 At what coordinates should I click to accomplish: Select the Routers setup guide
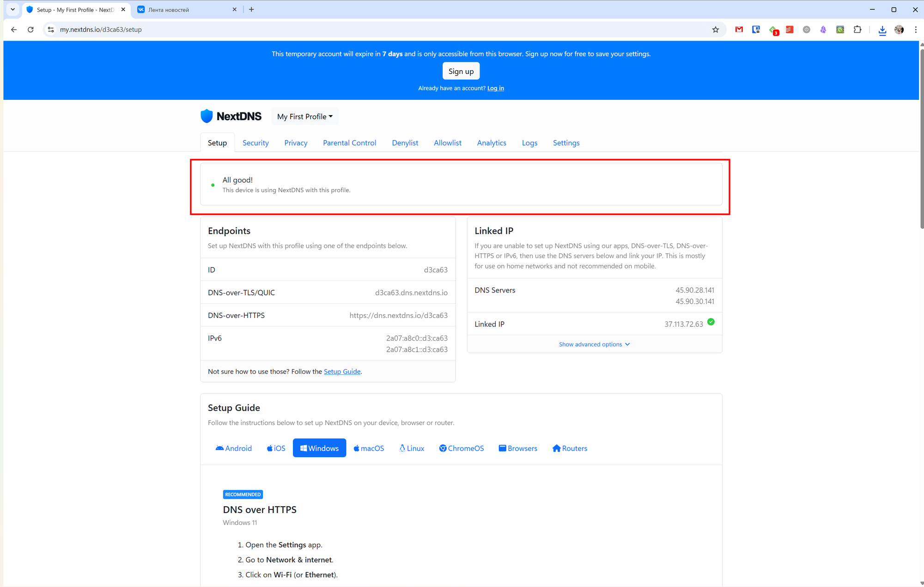point(570,448)
